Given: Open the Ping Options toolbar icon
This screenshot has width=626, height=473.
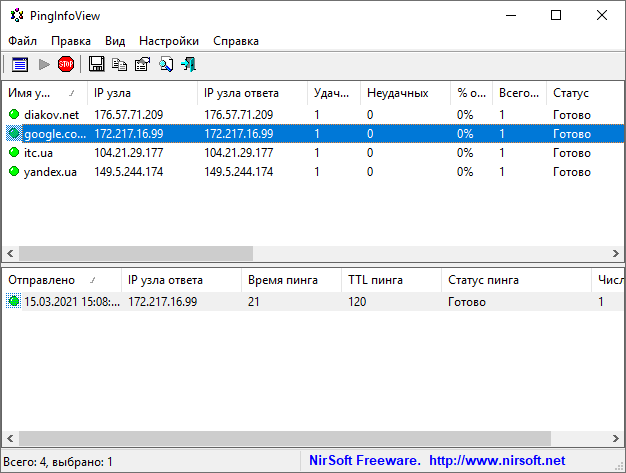Looking at the screenshot, I should 20,64.
